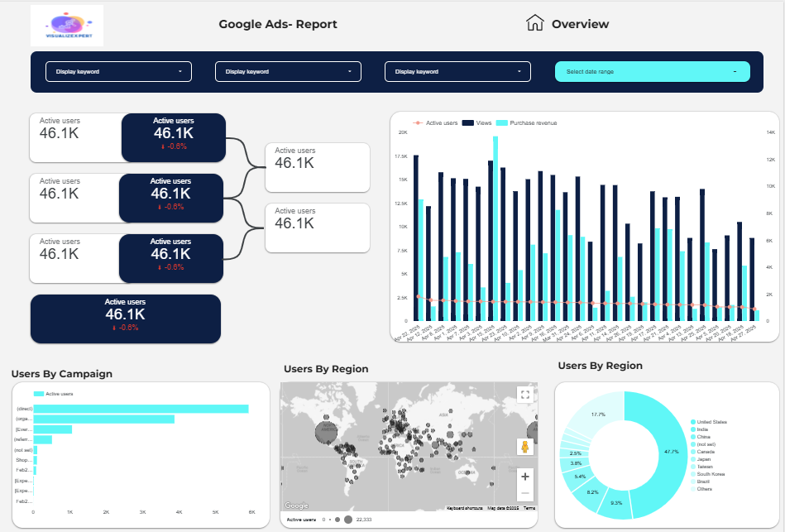Click the Google logo on the map
This screenshot has height=532, width=785.
click(296, 505)
